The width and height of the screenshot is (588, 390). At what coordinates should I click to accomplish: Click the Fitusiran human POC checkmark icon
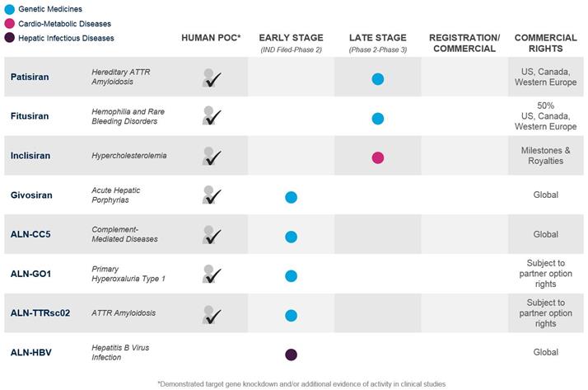click(x=212, y=117)
